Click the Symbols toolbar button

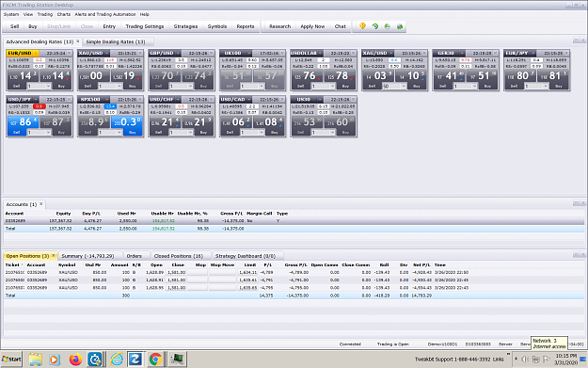click(217, 26)
